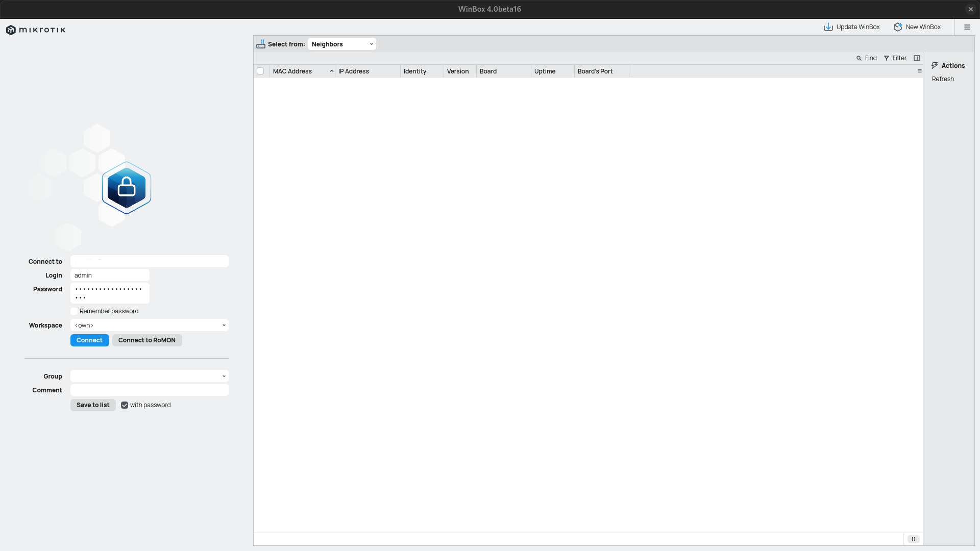Sort by Board's Port column
Screen dimensions: 980x551
coord(602,71)
